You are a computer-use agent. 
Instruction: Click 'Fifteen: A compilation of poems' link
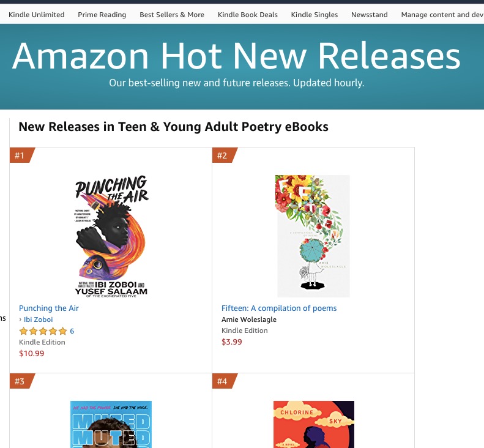(279, 308)
